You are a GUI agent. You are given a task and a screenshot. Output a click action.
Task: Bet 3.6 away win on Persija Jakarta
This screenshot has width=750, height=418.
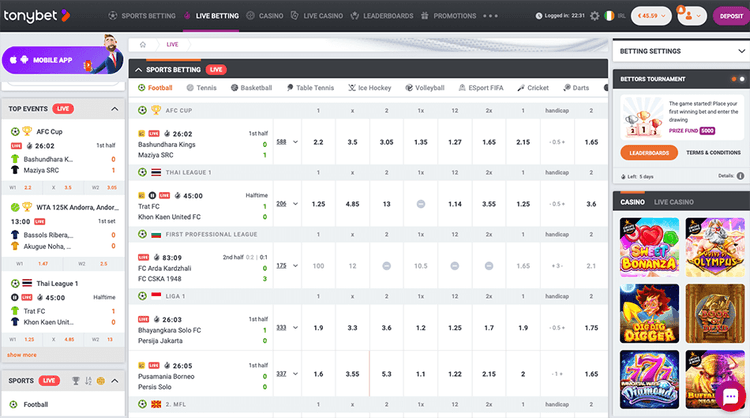pyautogui.click(x=386, y=328)
